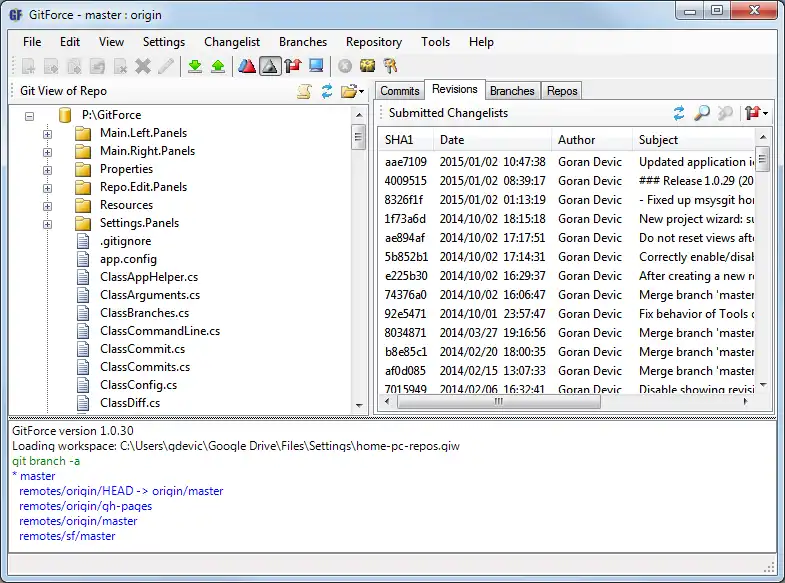
Task: Expand the Resources folder
Action: point(48,206)
